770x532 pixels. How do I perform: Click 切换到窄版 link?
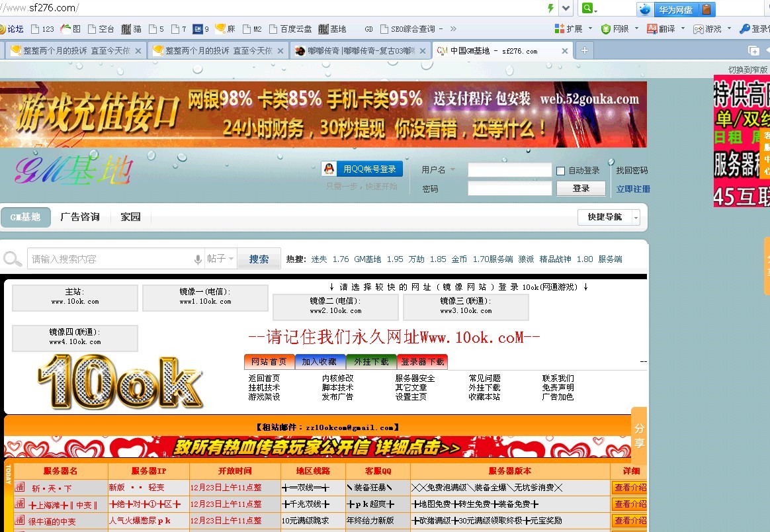click(x=748, y=69)
